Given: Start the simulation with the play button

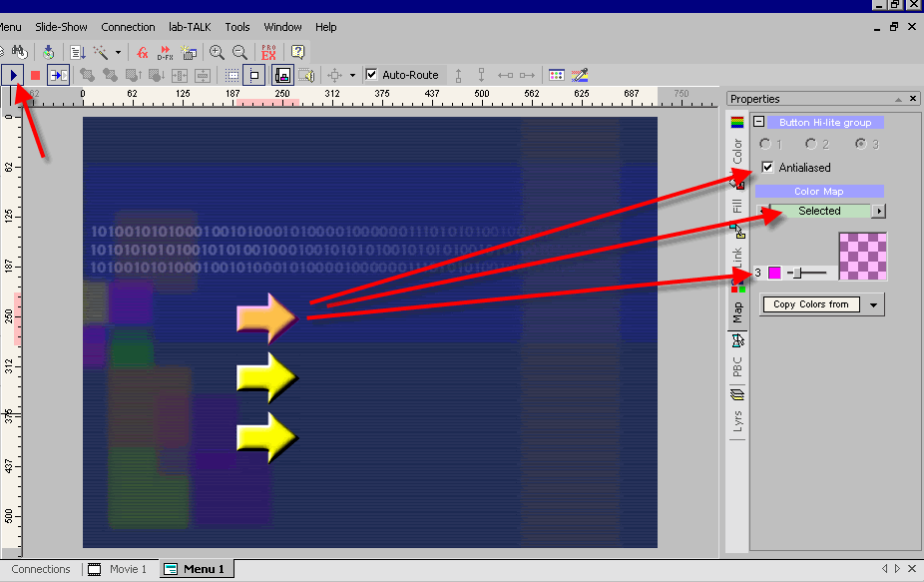Looking at the screenshot, I should coord(12,75).
